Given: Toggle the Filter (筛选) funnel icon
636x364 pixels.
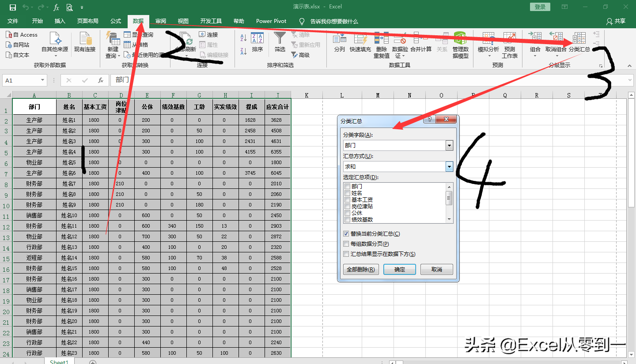Looking at the screenshot, I should tap(280, 43).
